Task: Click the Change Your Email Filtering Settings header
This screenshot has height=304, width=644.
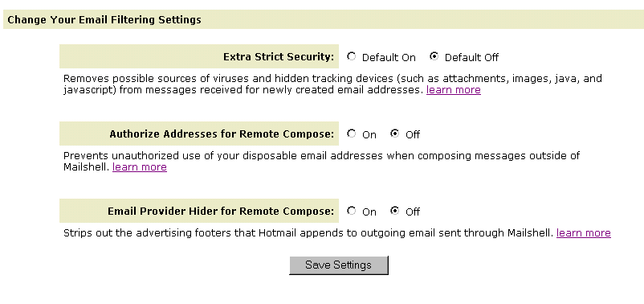Action: click(x=104, y=19)
